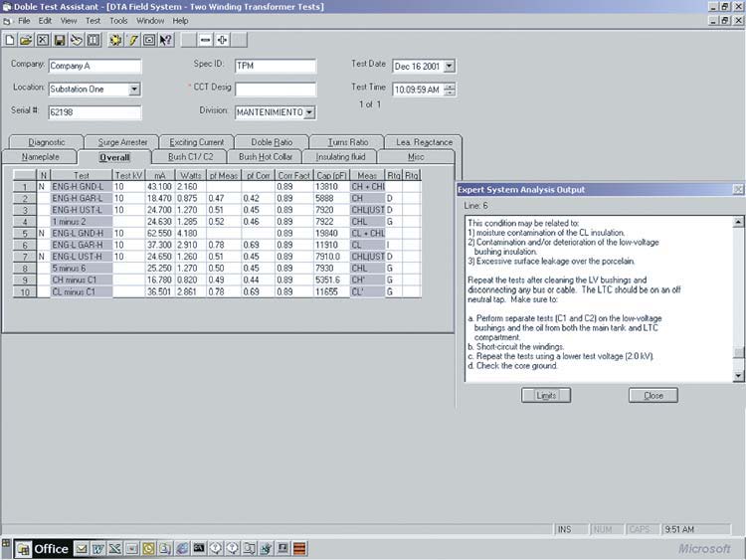Open the Test Date calendar dropdown
Image resolution: width=746 pixels, height=560 pixels.
click(x=449, y=67)
